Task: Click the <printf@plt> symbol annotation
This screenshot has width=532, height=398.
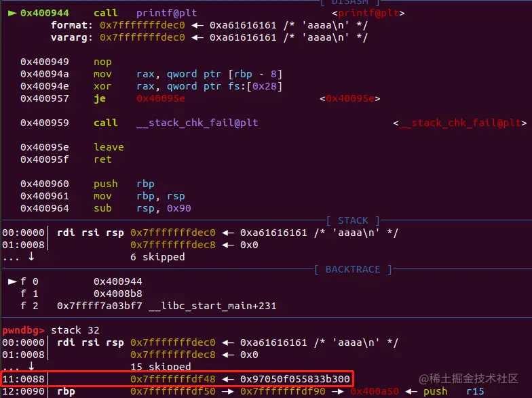Action: [x=368, y=13]
